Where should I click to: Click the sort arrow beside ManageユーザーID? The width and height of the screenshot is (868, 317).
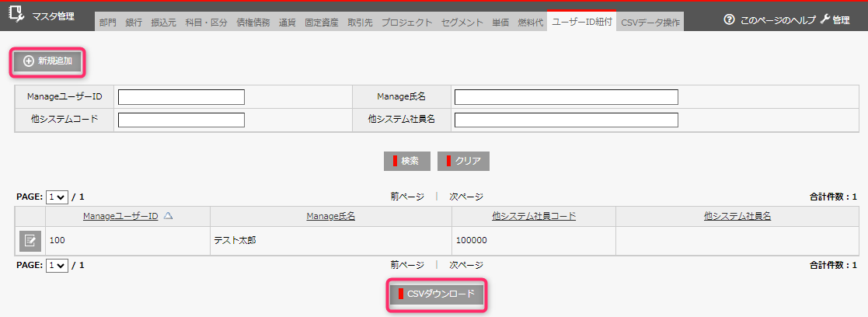[x=168, y=216]
